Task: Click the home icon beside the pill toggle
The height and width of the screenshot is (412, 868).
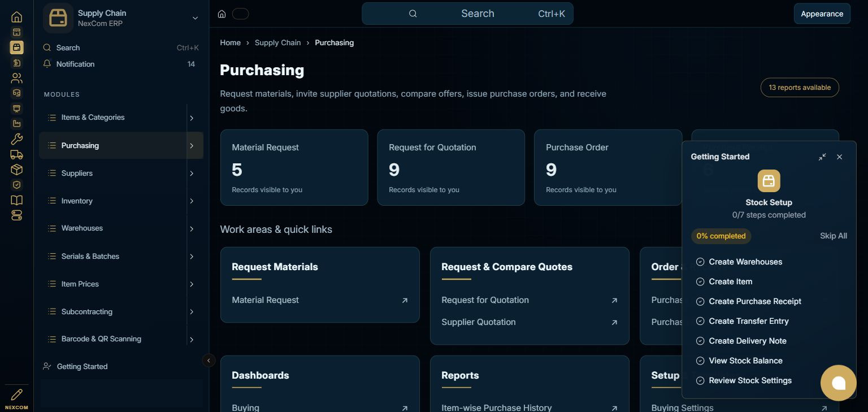Action: [222, 14]
